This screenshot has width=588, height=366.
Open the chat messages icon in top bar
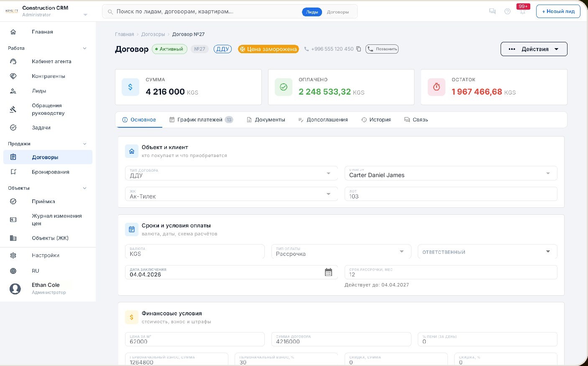click(x=492, y=11)
